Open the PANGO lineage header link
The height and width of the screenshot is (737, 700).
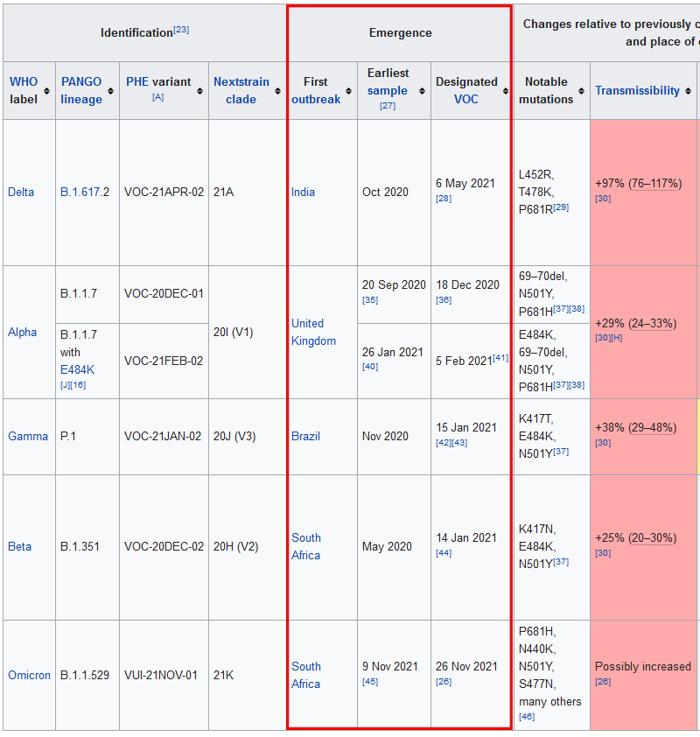(81, 90)
